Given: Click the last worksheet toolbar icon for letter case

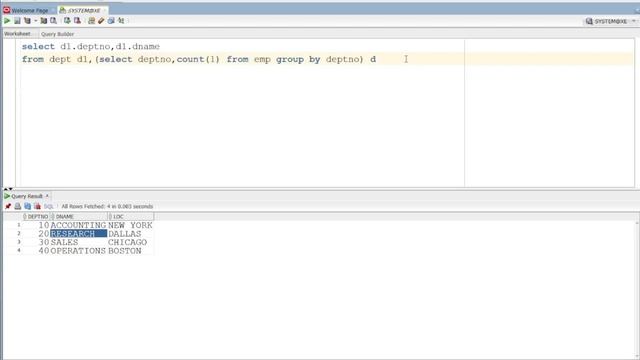Looking at the screenshot, I should (x=121, y=21).
